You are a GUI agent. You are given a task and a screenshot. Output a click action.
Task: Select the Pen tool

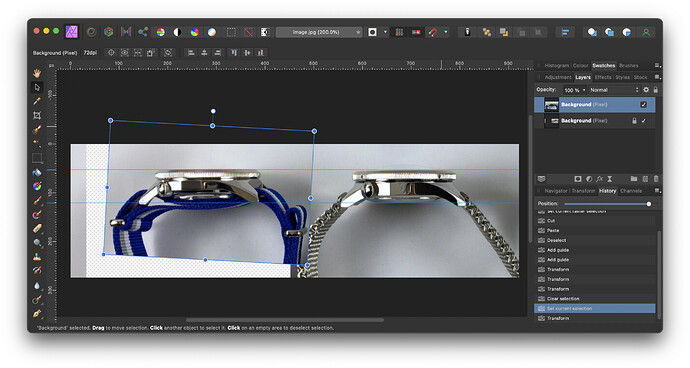coord(37,313)
